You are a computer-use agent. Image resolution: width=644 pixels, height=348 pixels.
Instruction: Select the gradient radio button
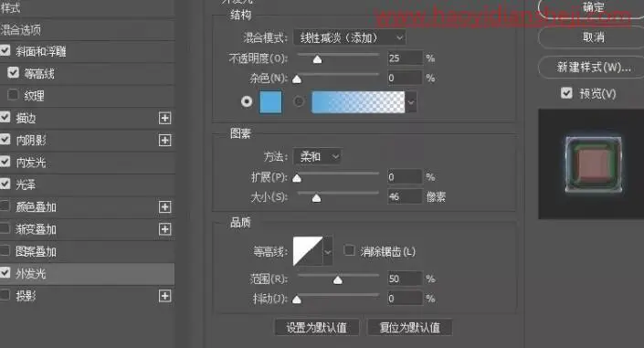click(299, 101)
